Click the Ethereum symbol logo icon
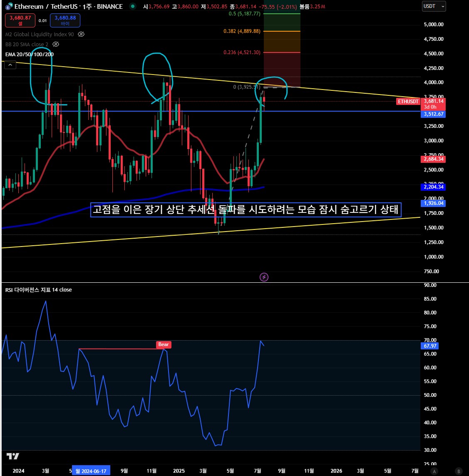 pos(9,6)
